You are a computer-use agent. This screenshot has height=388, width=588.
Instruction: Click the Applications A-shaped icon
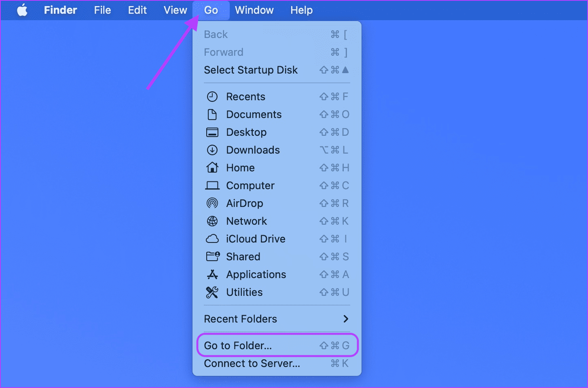point(212,274)
